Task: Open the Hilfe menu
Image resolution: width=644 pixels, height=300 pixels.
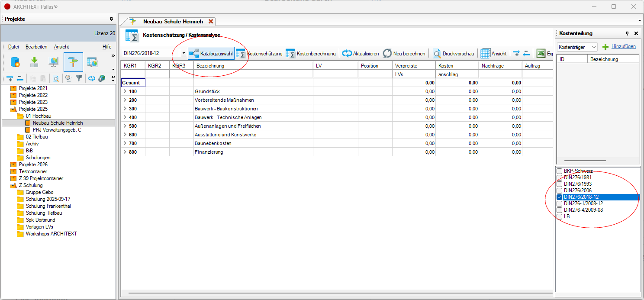Action: click(x=107, y=47)
